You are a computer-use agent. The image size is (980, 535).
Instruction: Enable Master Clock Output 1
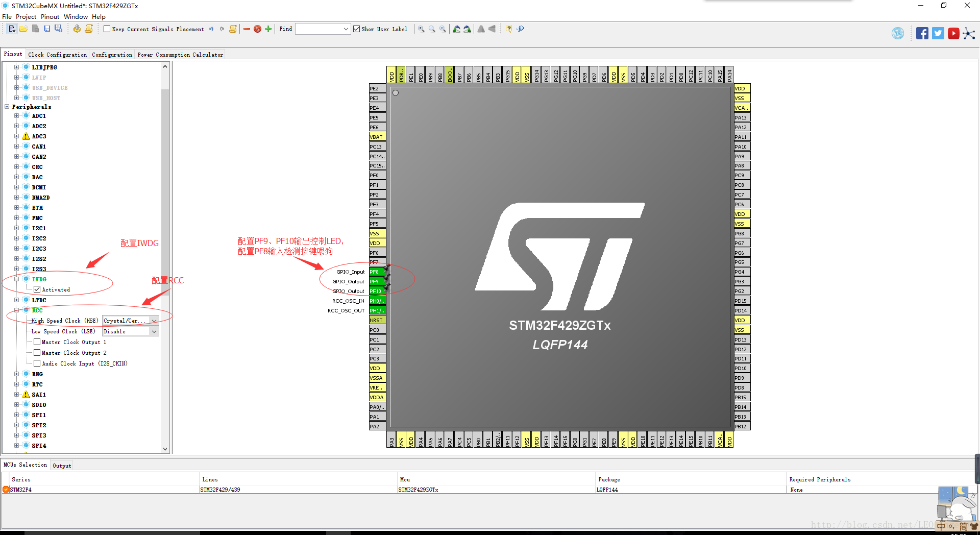click(x=37, y=342)
